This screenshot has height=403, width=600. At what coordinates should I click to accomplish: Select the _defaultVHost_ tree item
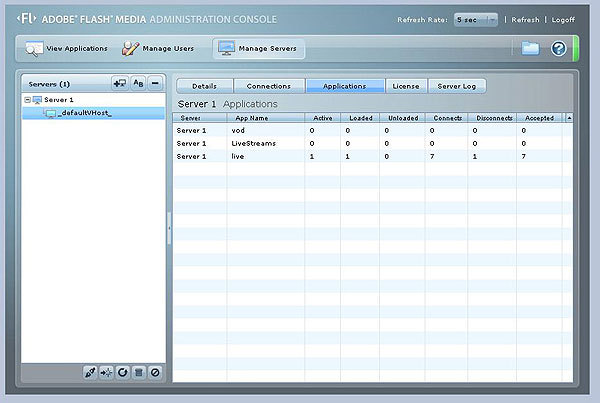pyautogui.click(x=94, y=113)
